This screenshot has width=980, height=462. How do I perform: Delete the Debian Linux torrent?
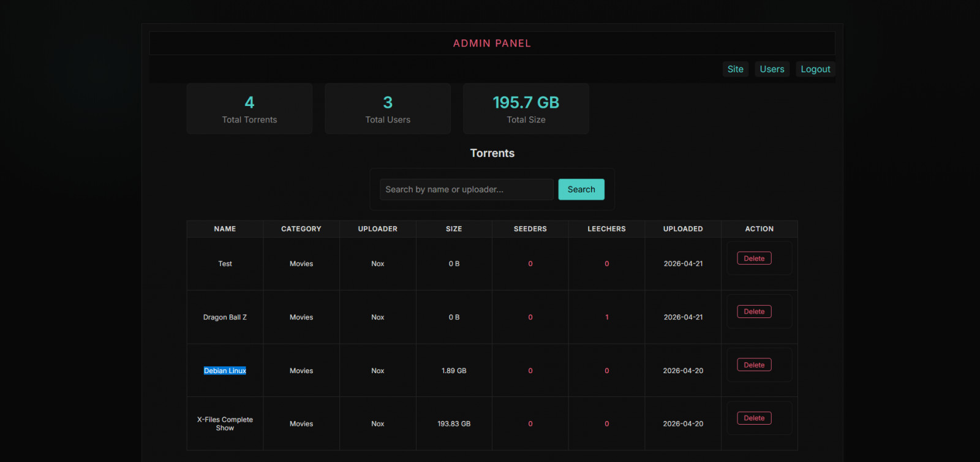point(754,365)
